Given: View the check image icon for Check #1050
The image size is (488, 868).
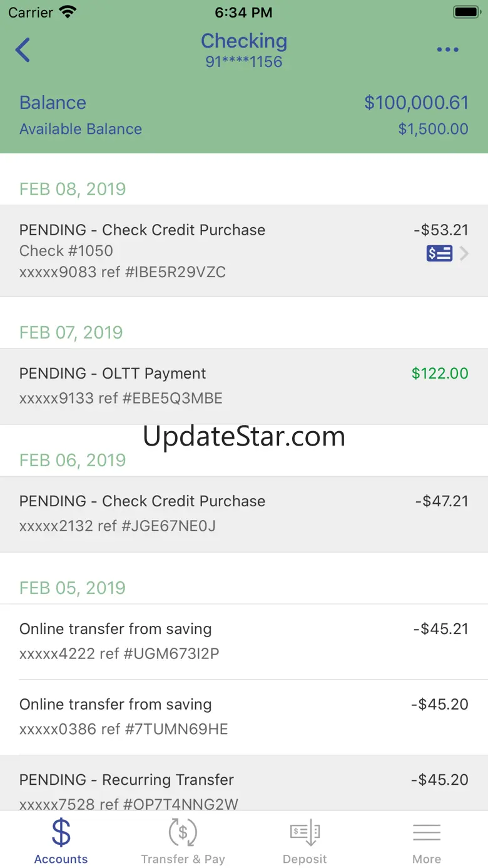Looking at the screenshot, I should coord(439,253).
